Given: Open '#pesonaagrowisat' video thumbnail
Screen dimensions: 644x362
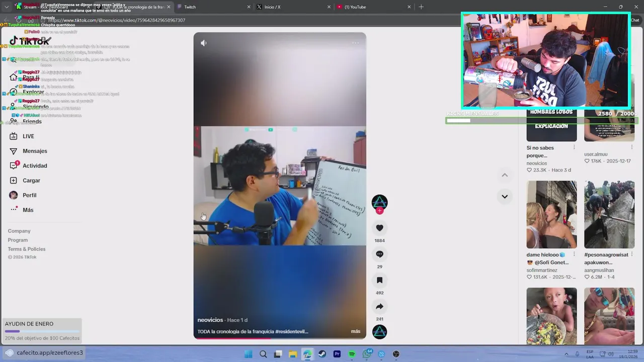Looking at the screenshot, I should coord(609,215).
